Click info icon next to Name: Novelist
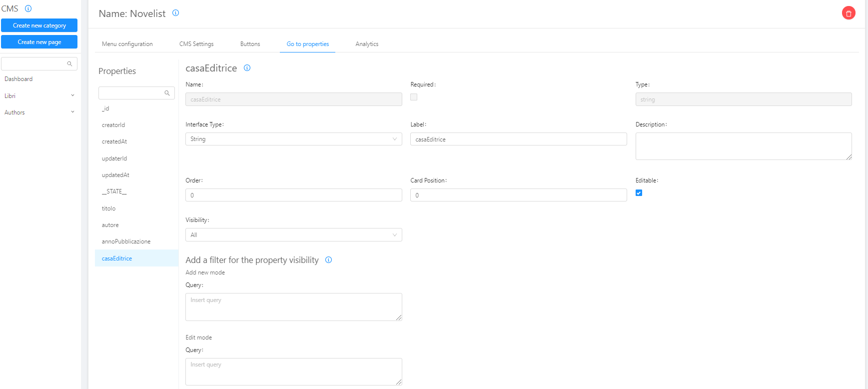Viewport: 868px width, 389px height. (175, 13)
